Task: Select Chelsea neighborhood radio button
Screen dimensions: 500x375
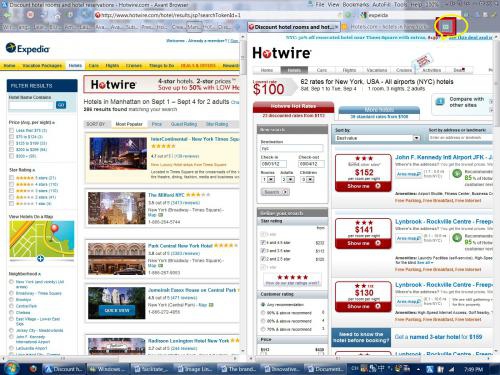Action: click(12, 312)
